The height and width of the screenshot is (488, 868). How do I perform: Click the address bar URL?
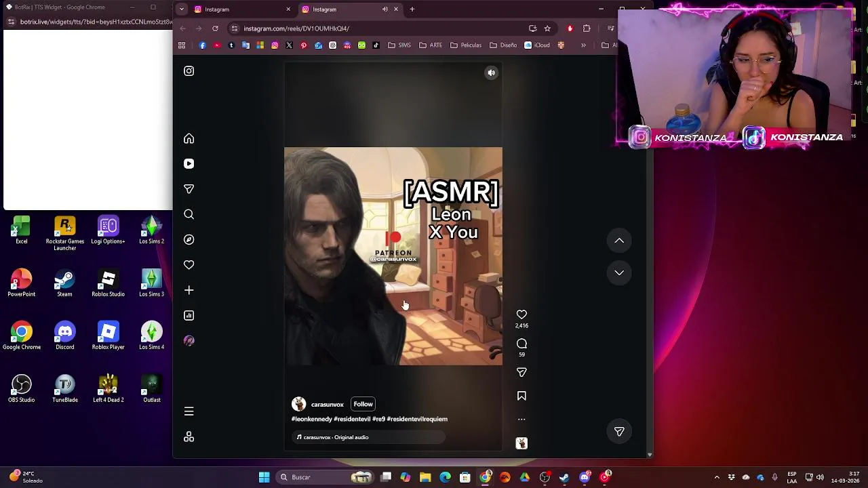(x=296, y=28)
